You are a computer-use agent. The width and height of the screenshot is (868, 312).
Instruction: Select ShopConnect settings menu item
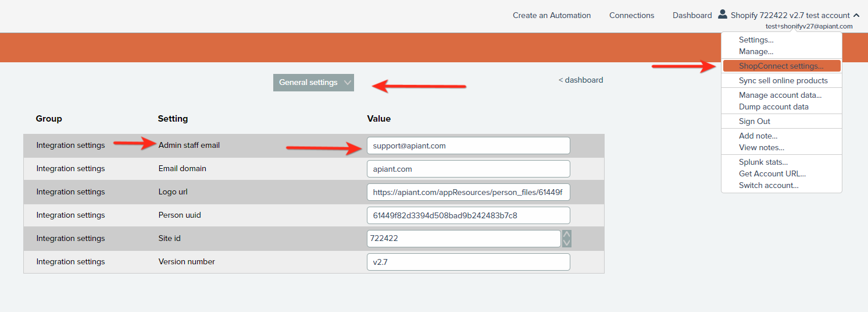point(781,66)
